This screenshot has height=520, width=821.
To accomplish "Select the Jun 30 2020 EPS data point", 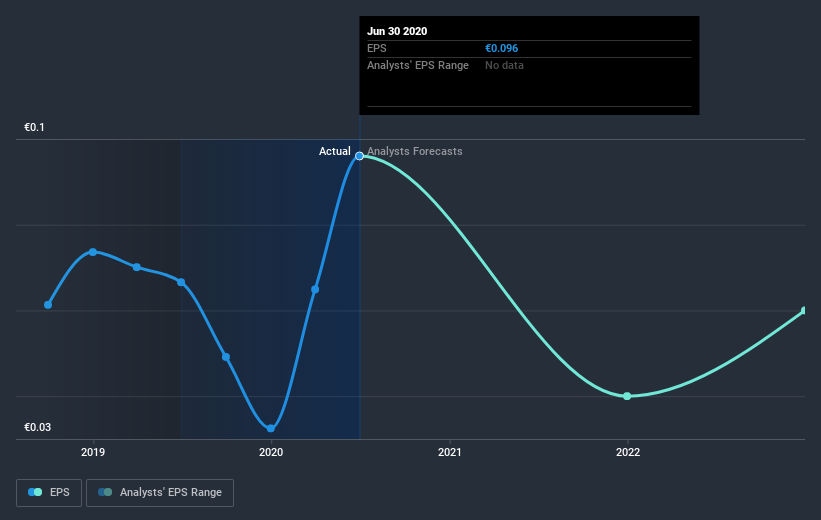I will click(x=359, y=156).
